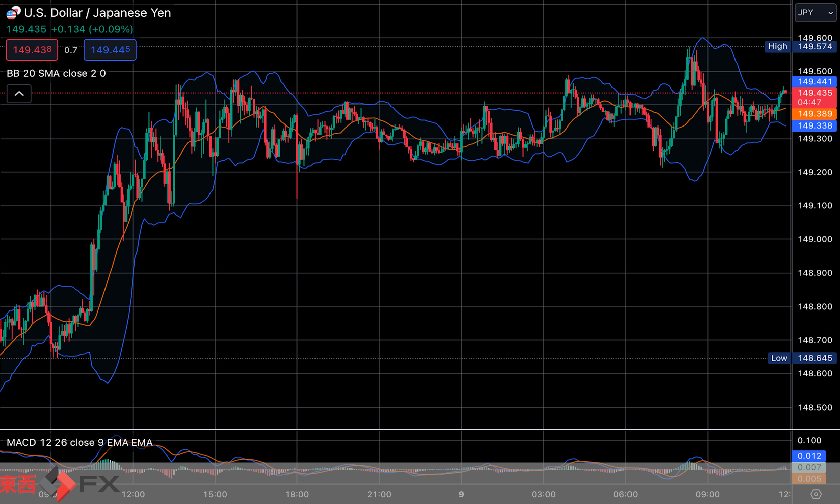Click the Low 148.645 price label
Screen dimensions: 840x504
coord(802,358)
